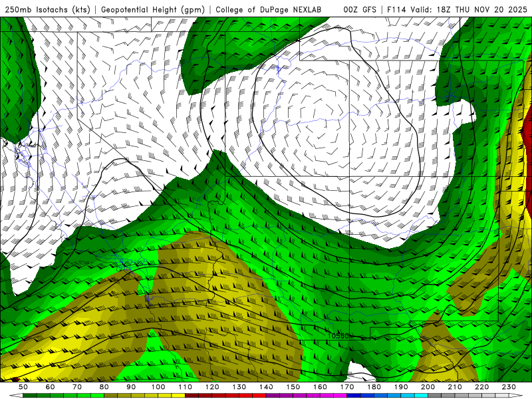Click the '180' legend value
This screenshot has width=532, height=399.
tap(374, 387)
